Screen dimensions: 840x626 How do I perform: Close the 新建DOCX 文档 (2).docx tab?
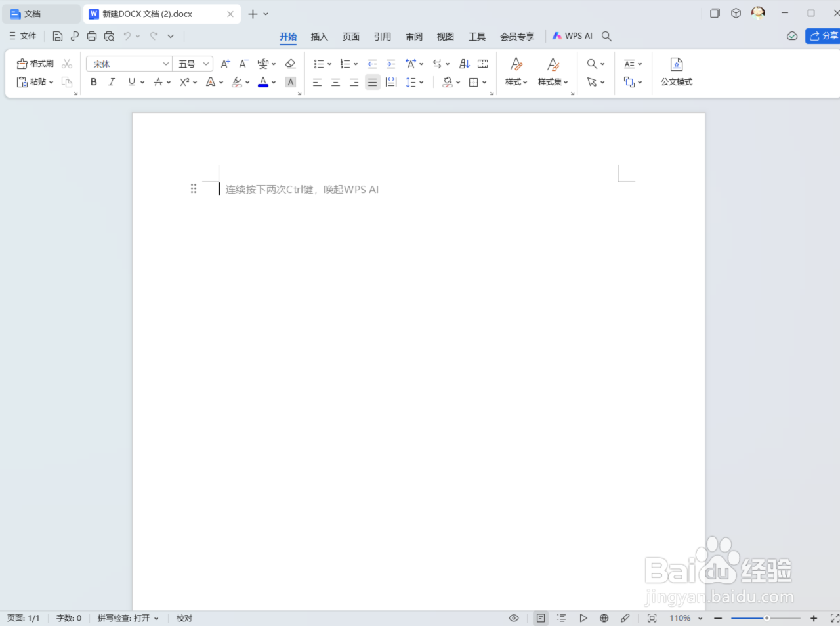(x=230, y=14)
